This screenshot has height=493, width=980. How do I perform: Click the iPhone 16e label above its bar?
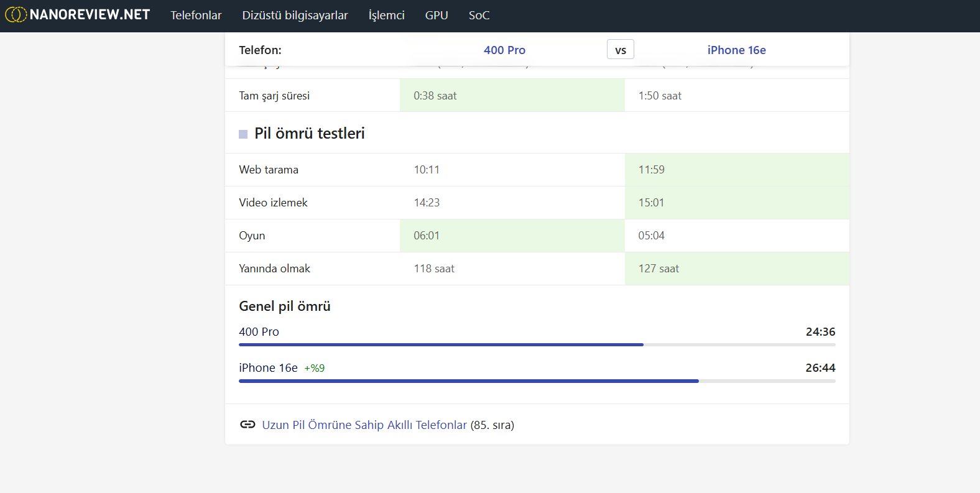[x=268, y=368]
